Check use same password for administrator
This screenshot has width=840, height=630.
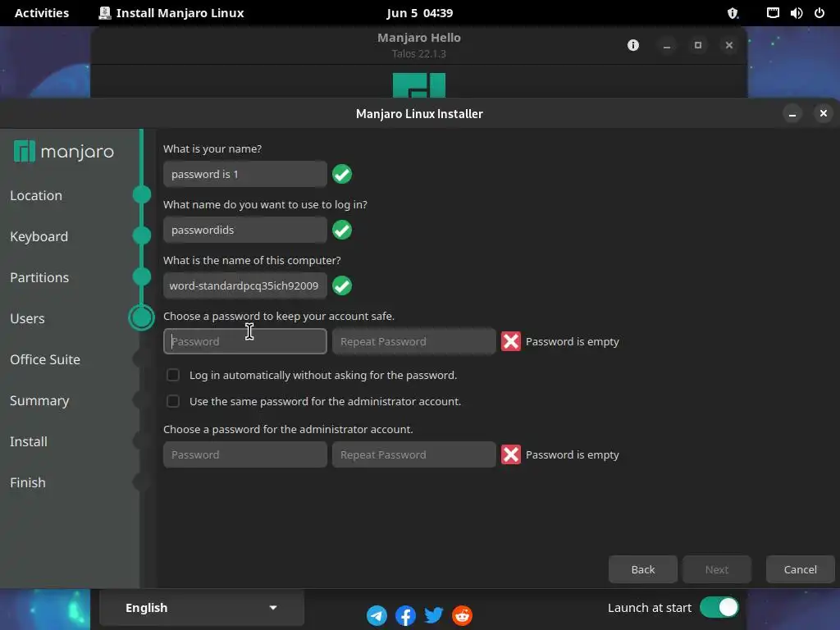coord(173,401)
